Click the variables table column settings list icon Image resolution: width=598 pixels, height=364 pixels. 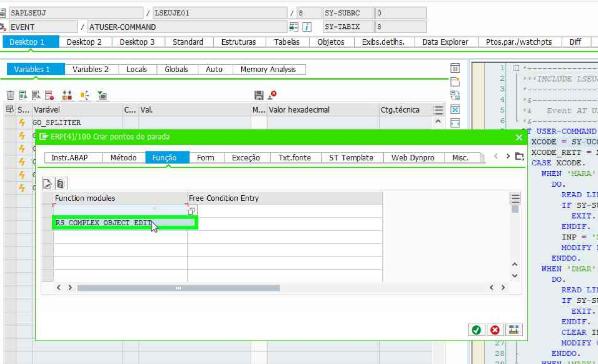(438, 110)
